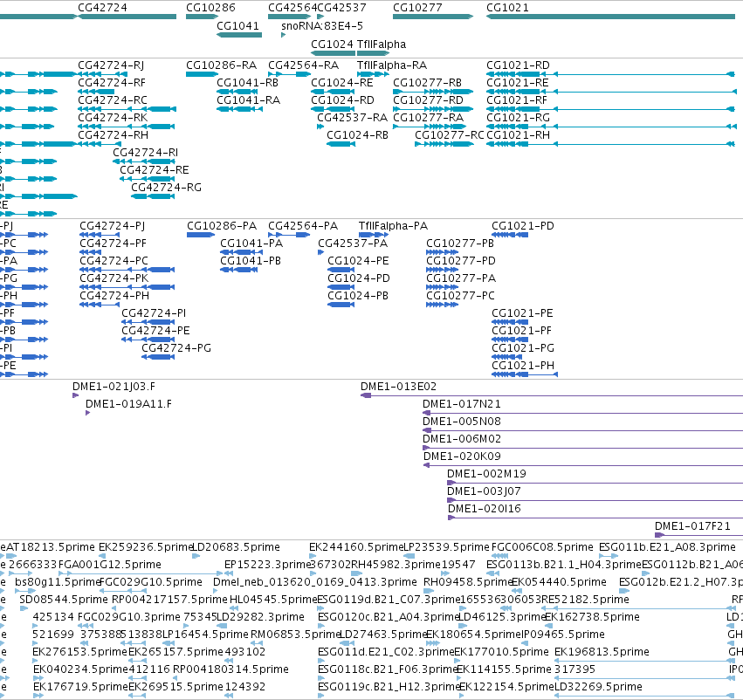743x700 pixels.
Task: Click the RM06853.5prime EST label
Action: point(296,635)
